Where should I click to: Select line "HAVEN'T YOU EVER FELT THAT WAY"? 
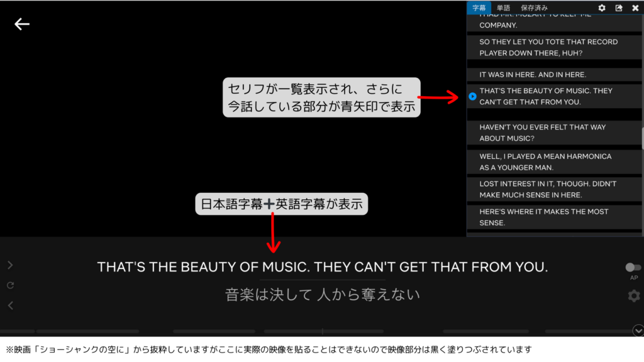[x=554, y=133]
